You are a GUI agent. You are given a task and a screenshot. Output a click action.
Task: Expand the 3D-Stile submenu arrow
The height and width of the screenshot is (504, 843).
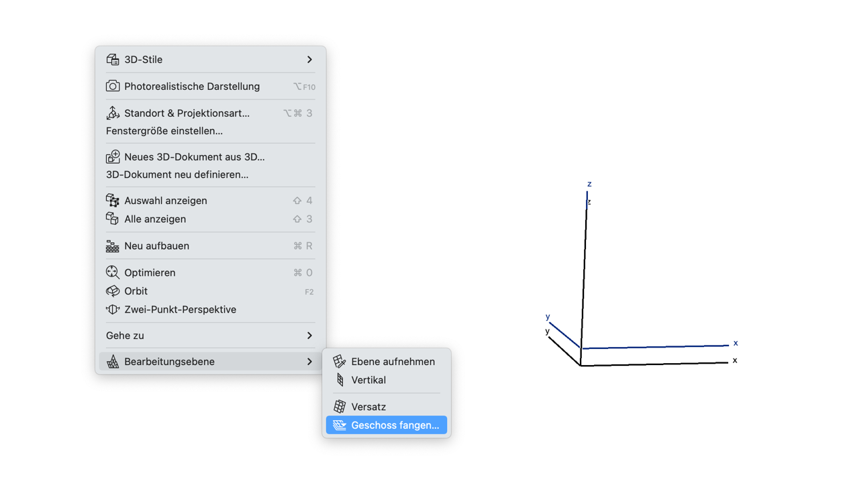click(x=309, y=60)
